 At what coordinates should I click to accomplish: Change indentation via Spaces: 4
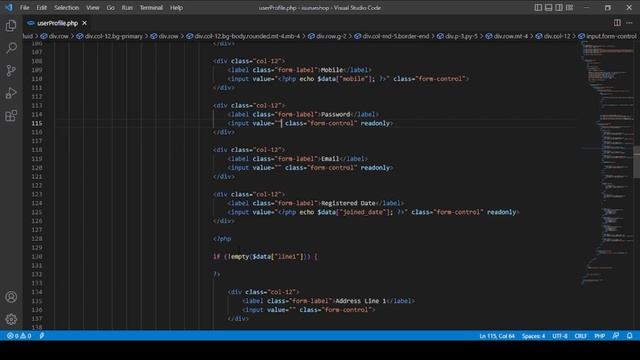(533, 336)
